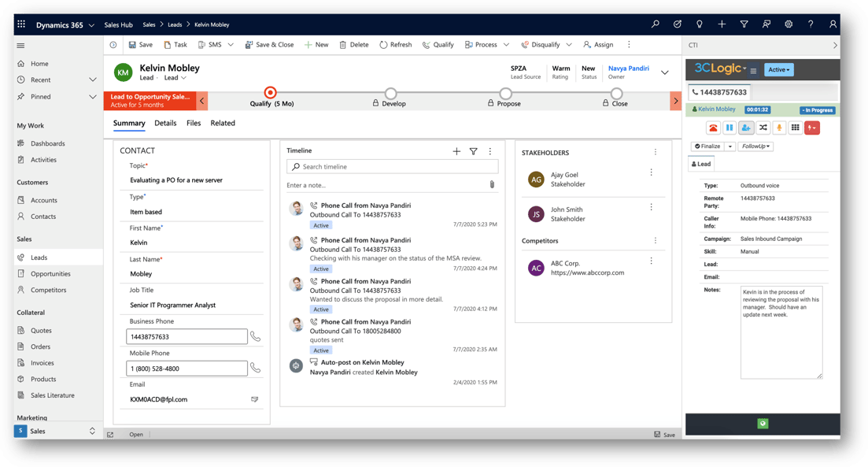The width and height of the screenshot is (868, 467).
Task: Toggle the left navigation hamburger menu
Action: [21, 46]
